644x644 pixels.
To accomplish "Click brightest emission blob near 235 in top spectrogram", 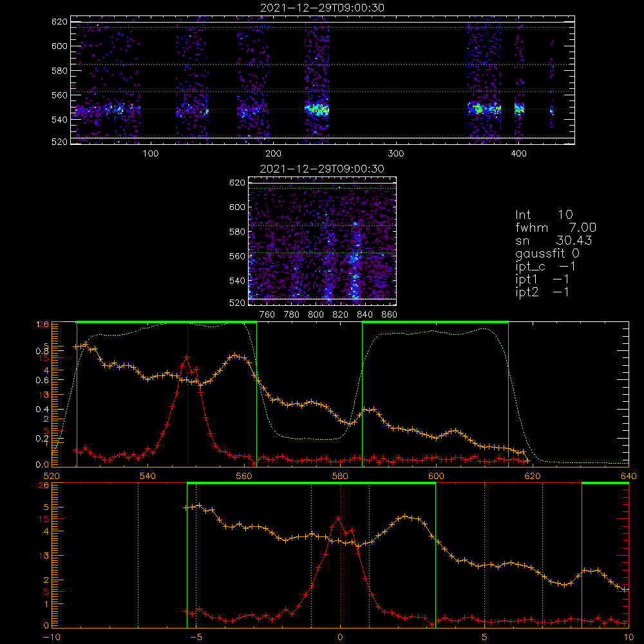I will click(x=317, y=109).
